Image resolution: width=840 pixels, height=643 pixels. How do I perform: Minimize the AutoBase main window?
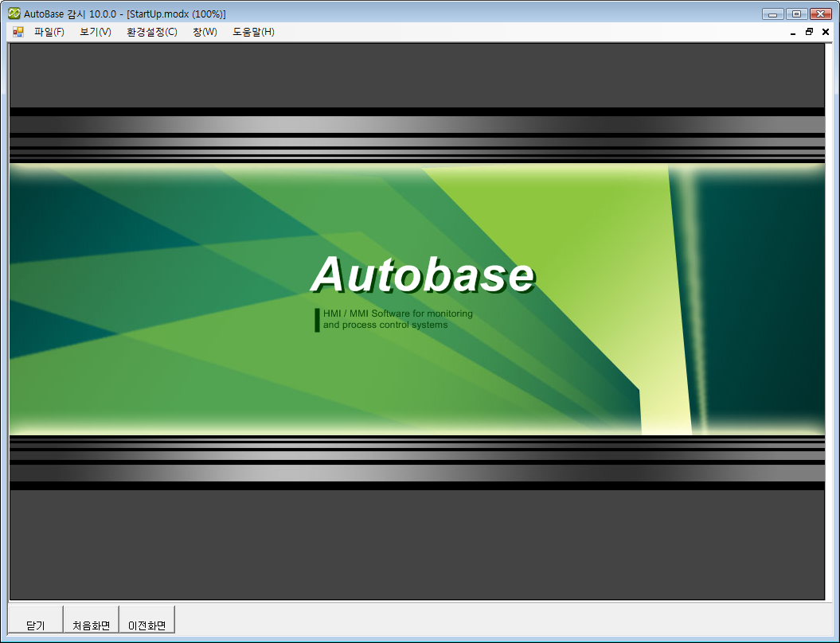point(773,14)
